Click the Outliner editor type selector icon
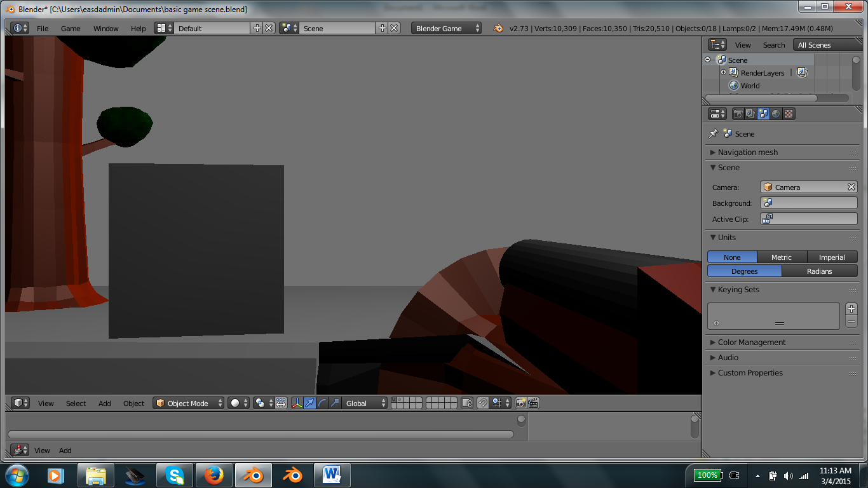Image resolution: width=868 pixels, height=488 pixels. point(717,44)
